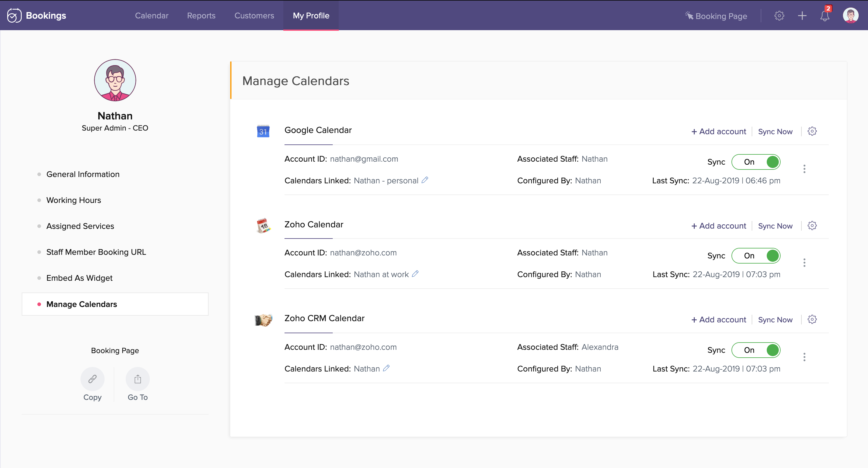This screenshot has height=468, width=868.
Task: Click the user avatar in top-right corner
Action: pyautogui.click(x=850, y=16)
